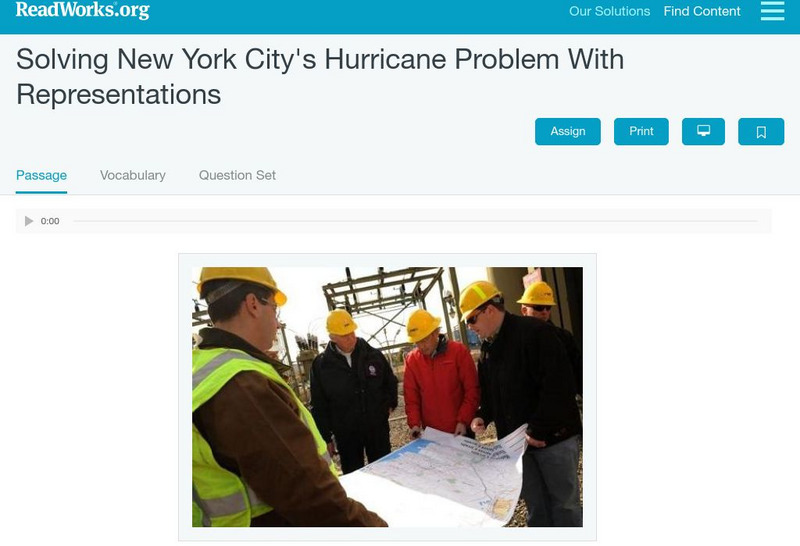
Task: Open the hamburger menu icon
Action: coord(772,11)
